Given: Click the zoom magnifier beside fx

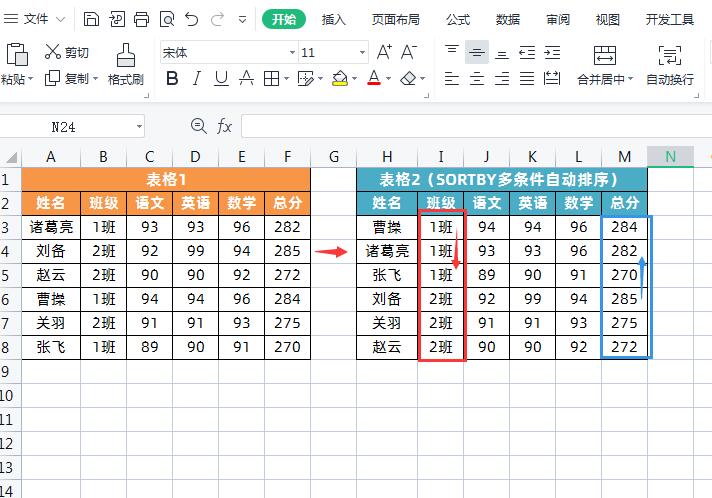Looking at the screenshot, I should 198,125.
